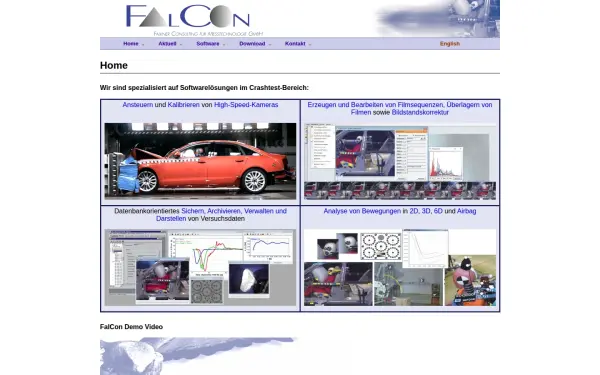This screenshot has width=600, height=375.
Task: Open the film editing software screenshot
Action: [x=400, y=161]
